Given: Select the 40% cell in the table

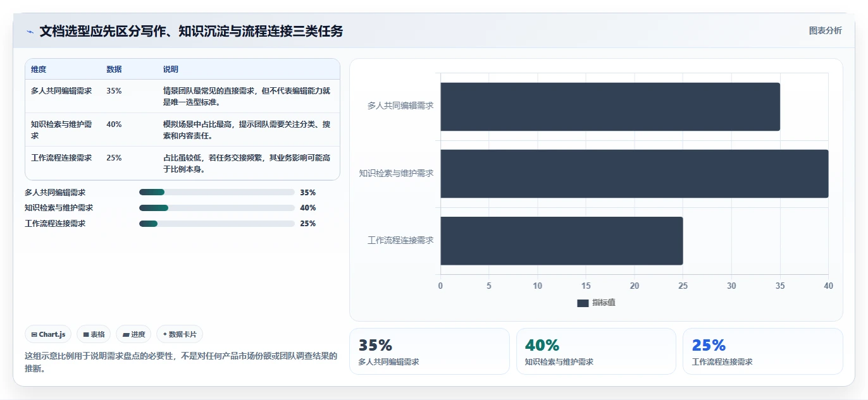Looking at the screenshot, I should (114, 124).
